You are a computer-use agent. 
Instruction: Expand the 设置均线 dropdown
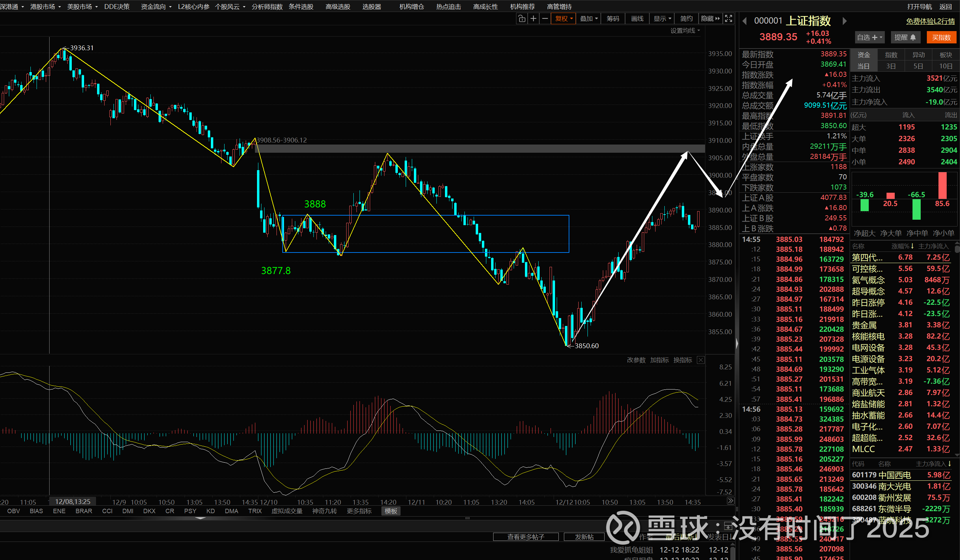[685, 30]
